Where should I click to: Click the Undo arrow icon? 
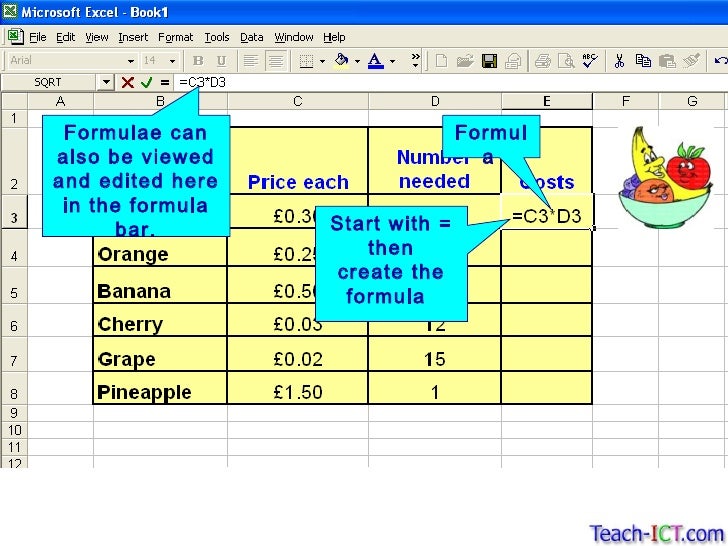[720, 61]
